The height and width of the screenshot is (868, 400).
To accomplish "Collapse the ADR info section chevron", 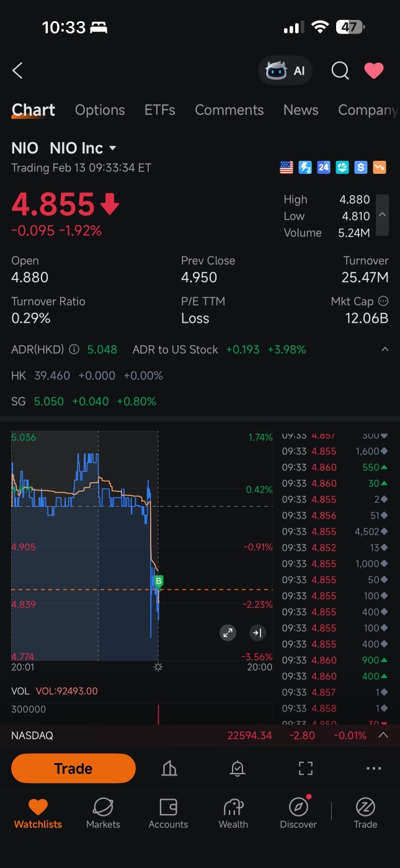I will pos(384,350).
